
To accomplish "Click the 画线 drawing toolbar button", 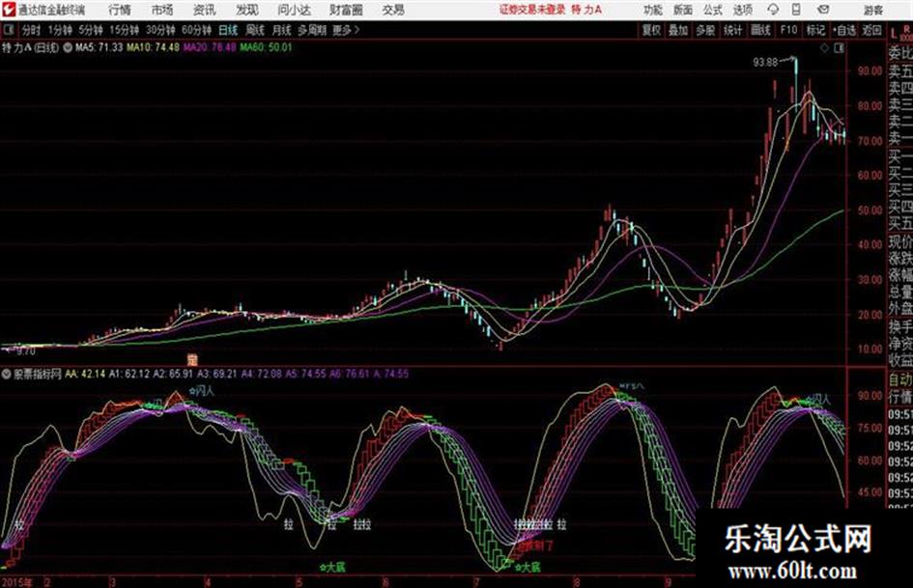I will tap(760, 30).
